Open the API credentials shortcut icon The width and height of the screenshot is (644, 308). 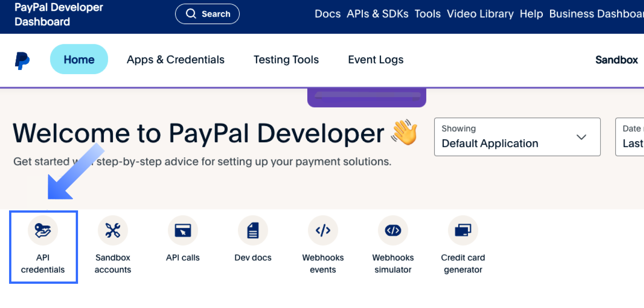pos(43,230)
